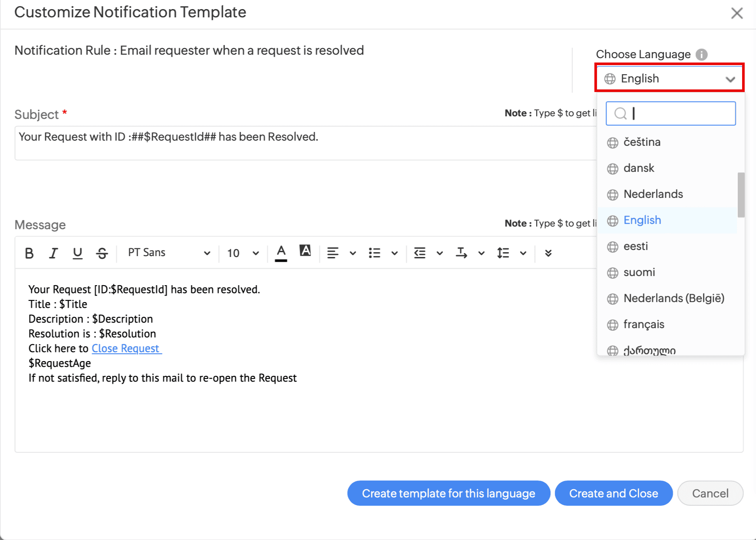
Task: Click the language search input field
Action: 678,114
